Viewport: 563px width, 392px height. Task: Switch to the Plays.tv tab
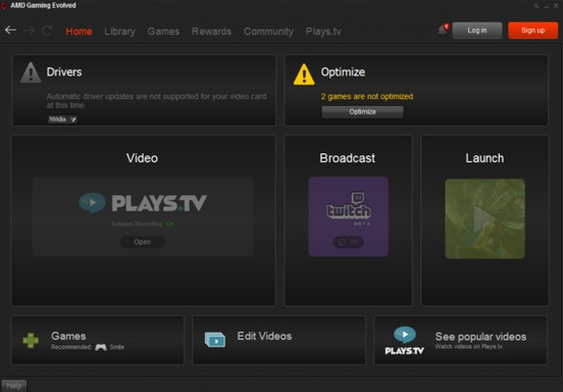click(323, 31)
